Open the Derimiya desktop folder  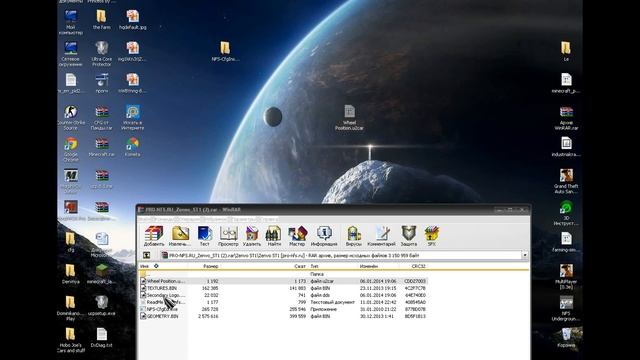pyautogui.click(x=71, y=273)
